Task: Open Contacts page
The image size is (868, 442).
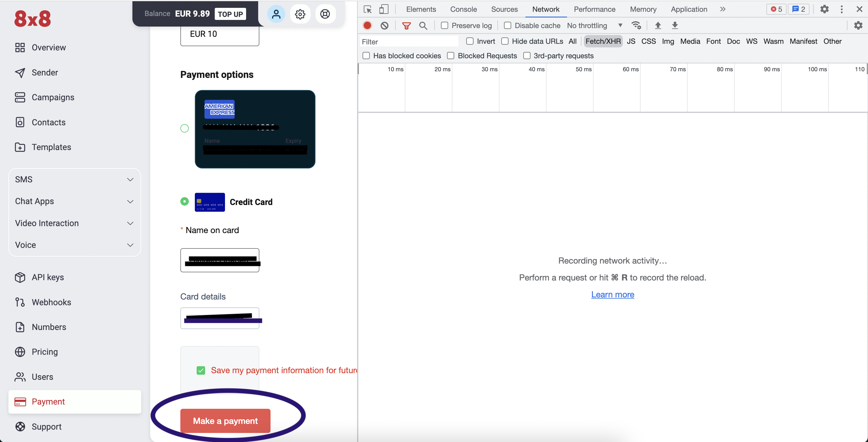Action: (x=40, y=122)
